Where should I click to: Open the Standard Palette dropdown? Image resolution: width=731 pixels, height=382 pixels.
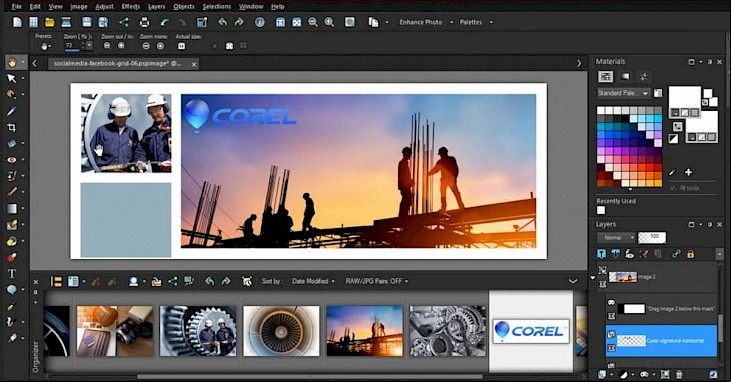tap(623, 93)
